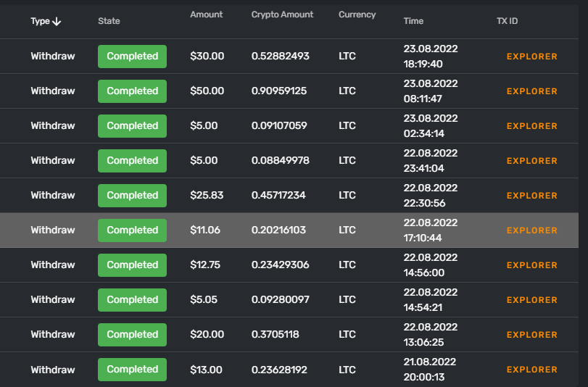Select crypto amount 0.09280097
This screenshot has height=387, width=588.
point(281,299)
